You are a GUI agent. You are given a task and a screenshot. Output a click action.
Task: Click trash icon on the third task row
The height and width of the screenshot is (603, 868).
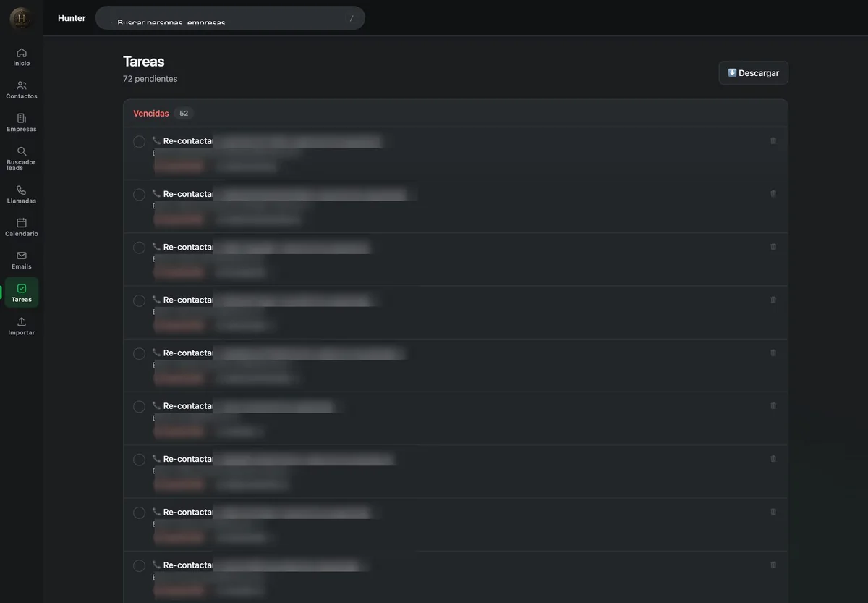[773, 247]
